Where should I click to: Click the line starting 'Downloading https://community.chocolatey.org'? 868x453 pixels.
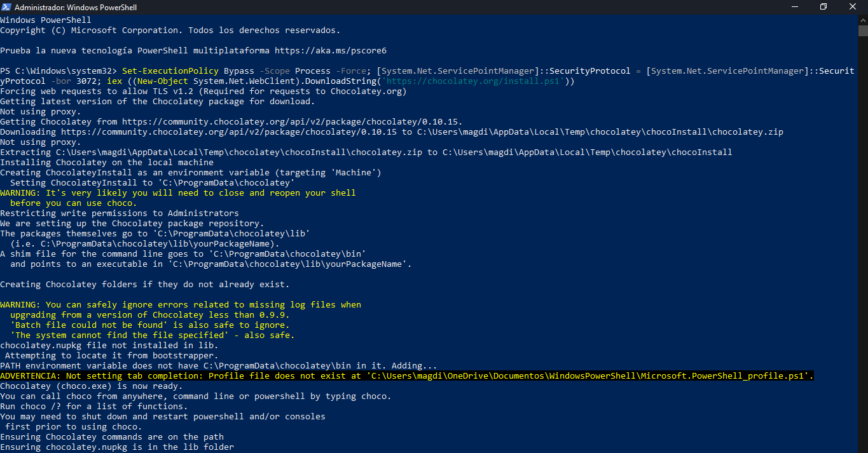coord(392,132)
